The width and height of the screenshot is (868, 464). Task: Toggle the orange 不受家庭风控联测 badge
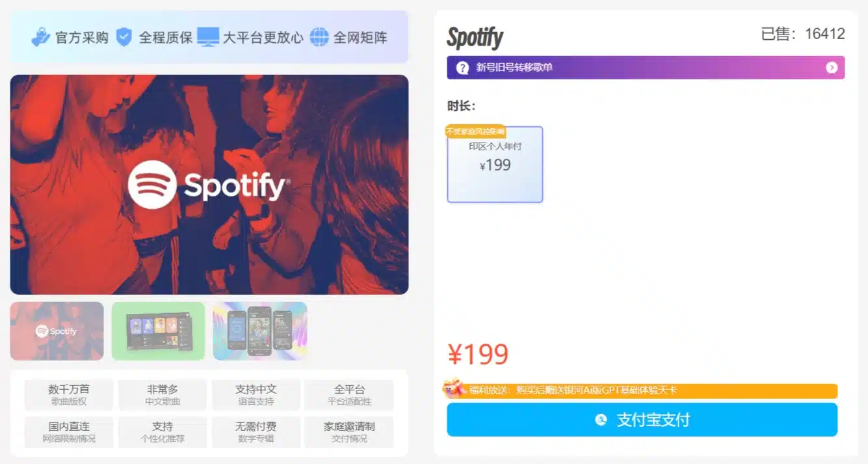coord(477,131)
